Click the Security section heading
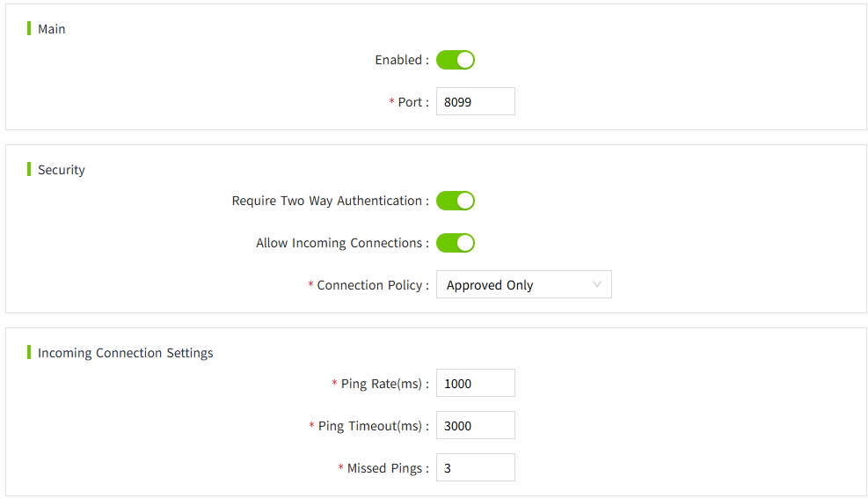868x499 pixels. coord(61,170)
